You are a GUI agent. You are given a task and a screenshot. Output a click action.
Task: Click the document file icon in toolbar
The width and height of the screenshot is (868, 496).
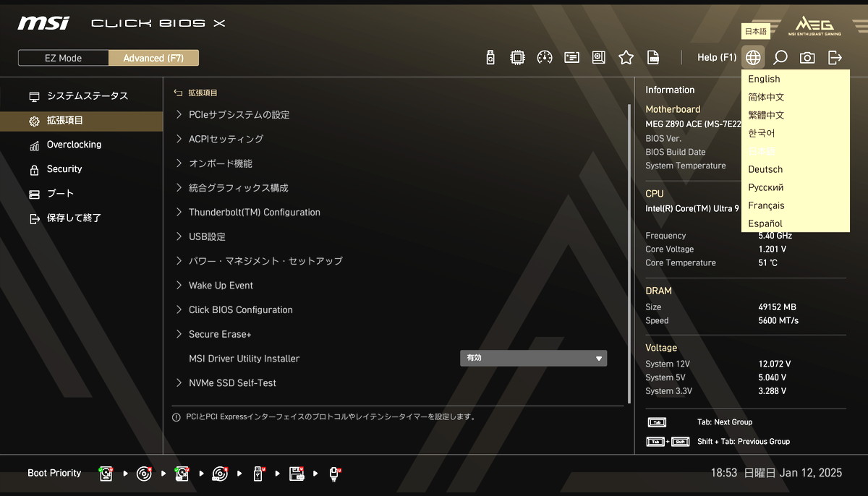tap(653, 58)
